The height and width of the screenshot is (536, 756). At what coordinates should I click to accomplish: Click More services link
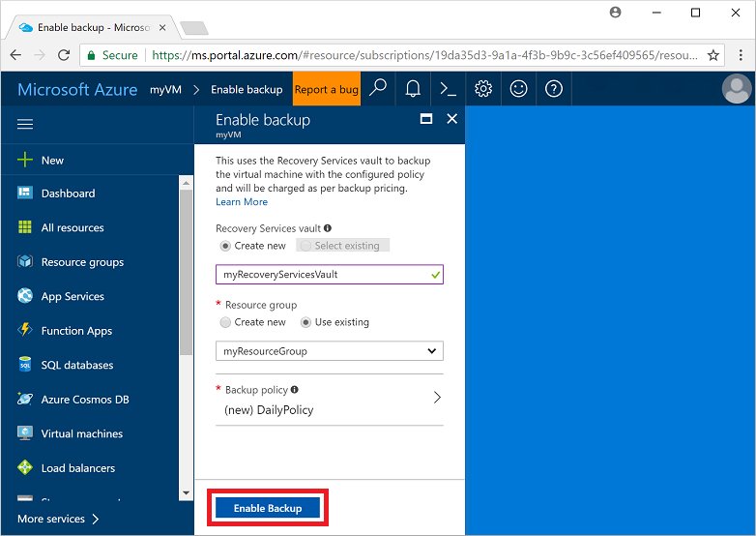point(51,519)
